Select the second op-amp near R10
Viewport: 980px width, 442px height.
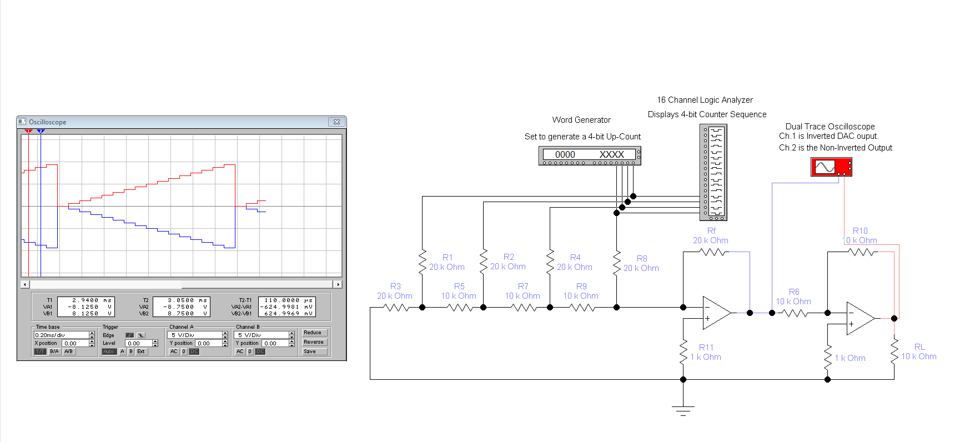click(x=860, y=318)
